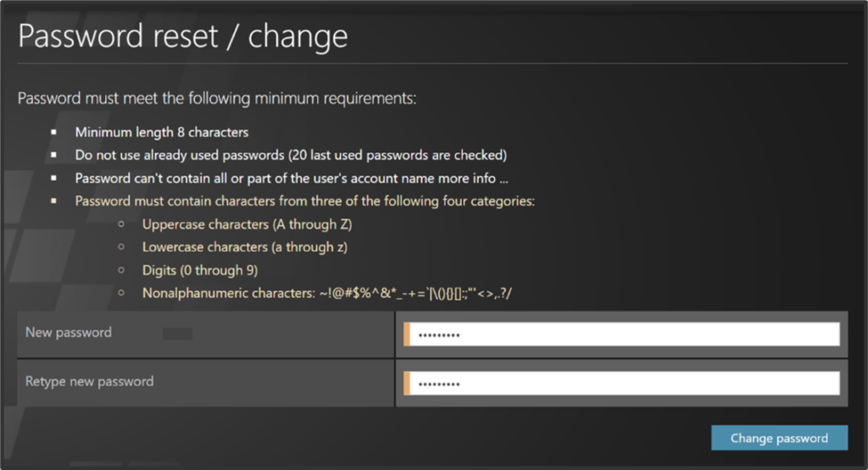
Task: Click the New password input field
Action: pyautogui.click(x=623, y=334)
